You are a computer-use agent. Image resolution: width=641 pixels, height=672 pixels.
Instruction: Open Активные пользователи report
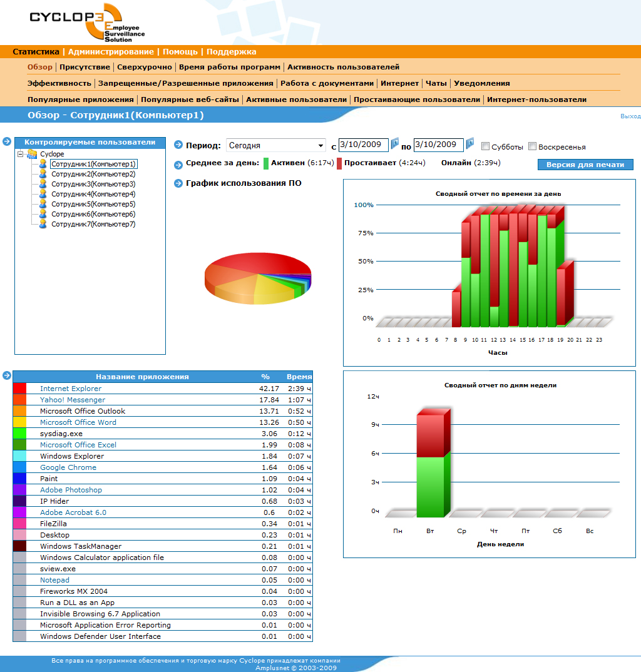(296, 99)
